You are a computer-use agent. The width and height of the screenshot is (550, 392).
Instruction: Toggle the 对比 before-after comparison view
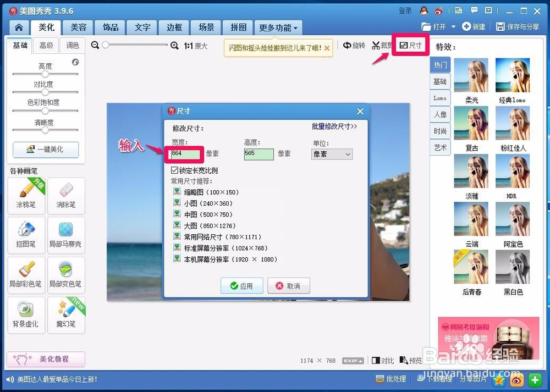382,361
